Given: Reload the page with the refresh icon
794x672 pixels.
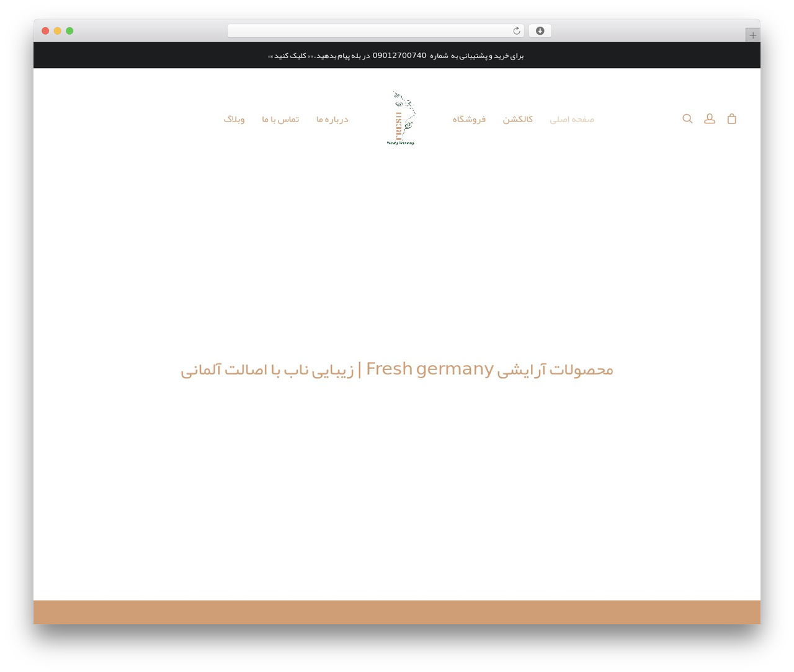Looking at the screenshot, I should (x=517, y=31).
